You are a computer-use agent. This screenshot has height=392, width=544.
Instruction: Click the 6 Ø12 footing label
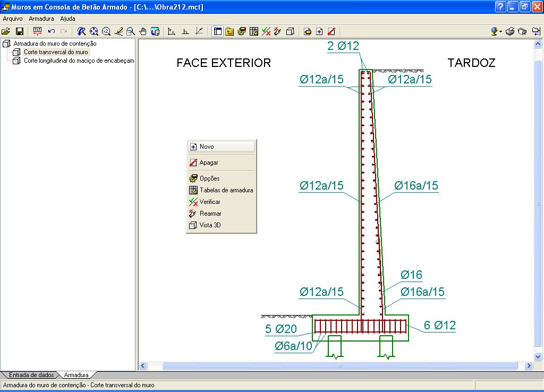point(439,326)
